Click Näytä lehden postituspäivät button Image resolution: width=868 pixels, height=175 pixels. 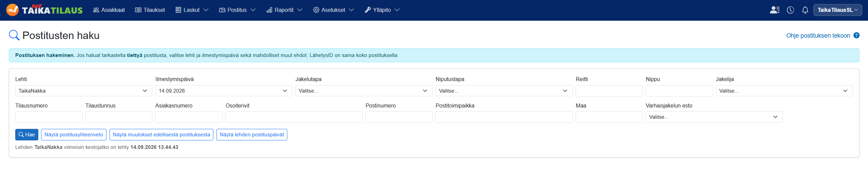(x=252, y=134)
